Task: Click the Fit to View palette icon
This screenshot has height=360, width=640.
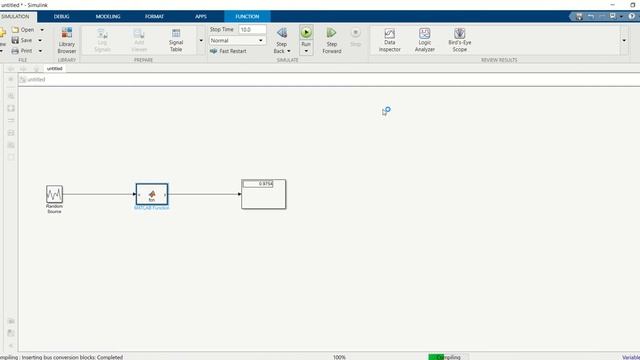Action: click(x=11, y=108)
